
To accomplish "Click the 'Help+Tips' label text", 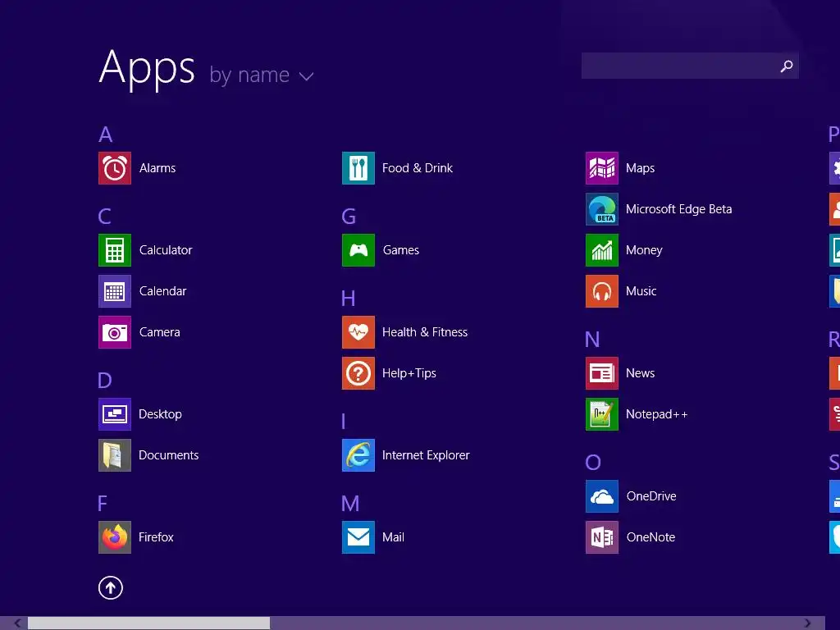I will click(x=409, y=373).
